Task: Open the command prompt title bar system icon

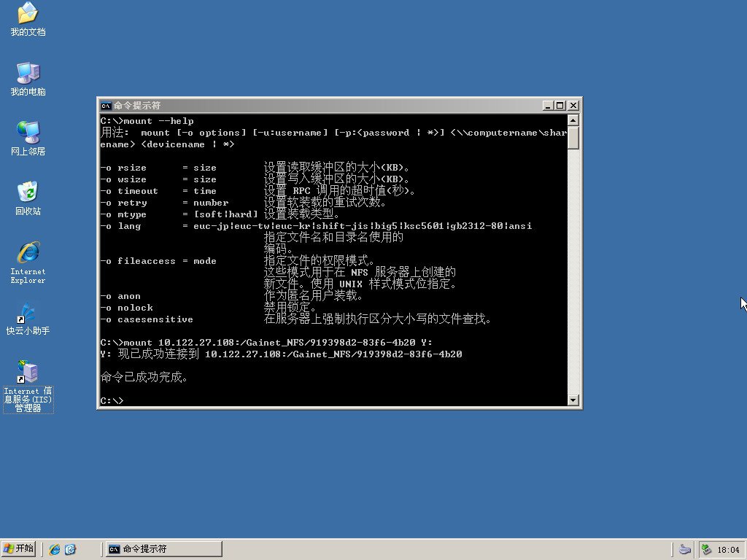Action: tap(106, 106)
